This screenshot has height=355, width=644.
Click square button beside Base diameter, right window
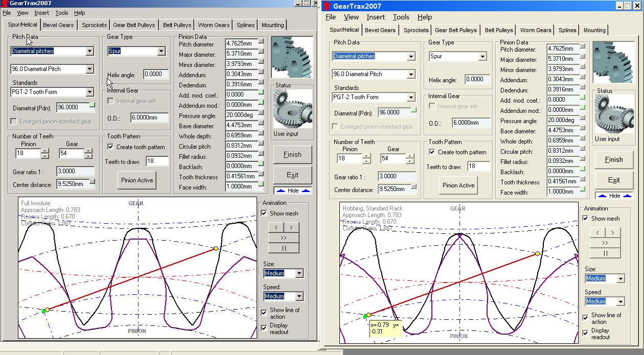583,129
